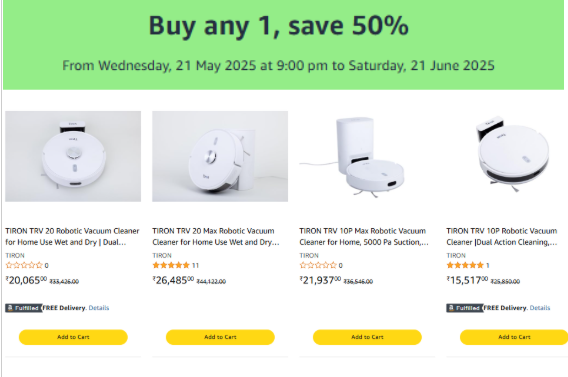
Task: Open TIRON TRV 20 Robotic Vacuum title link
Action: (x=72, y=236)
